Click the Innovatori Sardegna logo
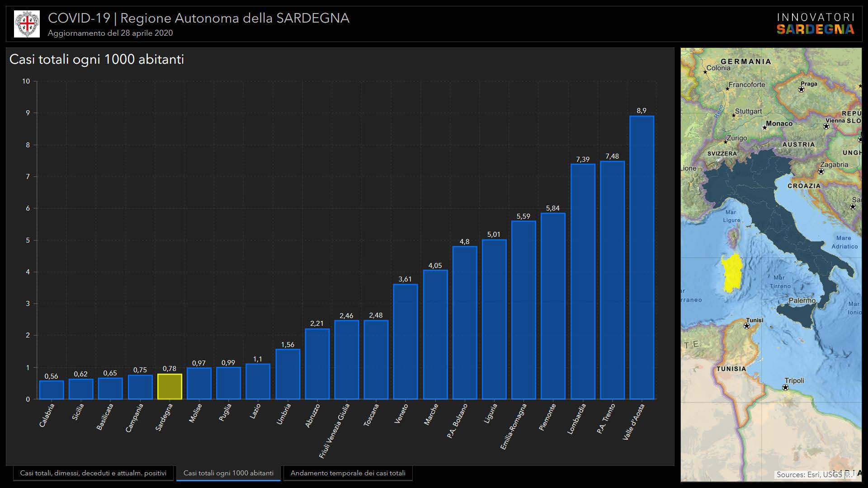 point(815,24)
